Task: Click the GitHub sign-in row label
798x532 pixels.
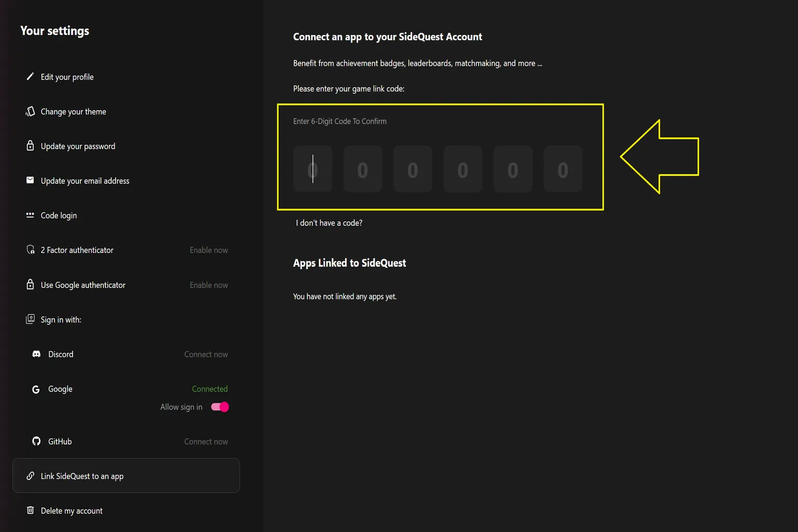Action: click(60, 442)
